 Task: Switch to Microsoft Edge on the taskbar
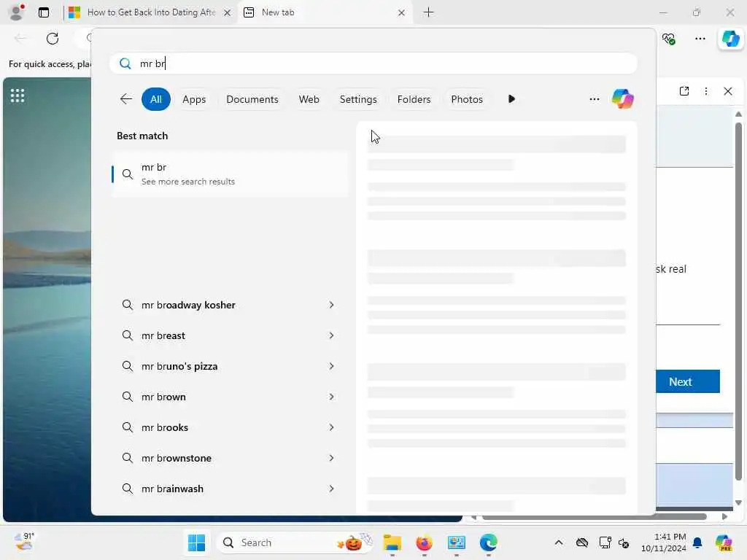click(488, 542)
